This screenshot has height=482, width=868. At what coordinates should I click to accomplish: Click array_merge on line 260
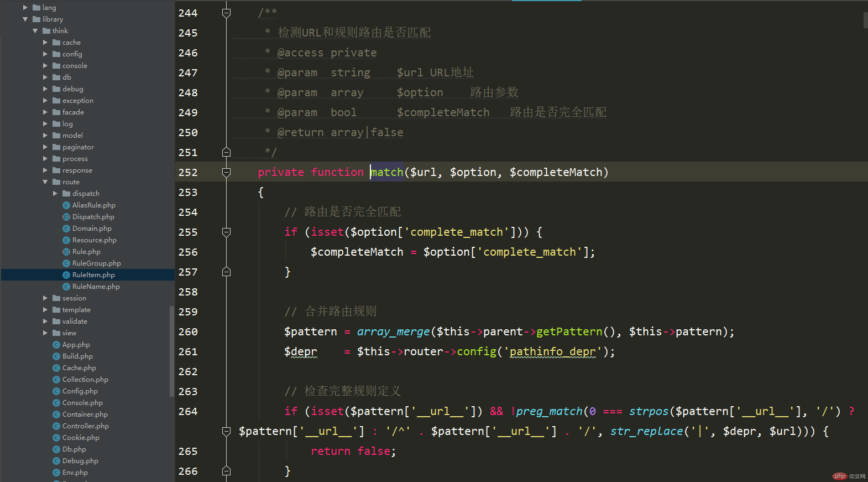pos(393,331)
